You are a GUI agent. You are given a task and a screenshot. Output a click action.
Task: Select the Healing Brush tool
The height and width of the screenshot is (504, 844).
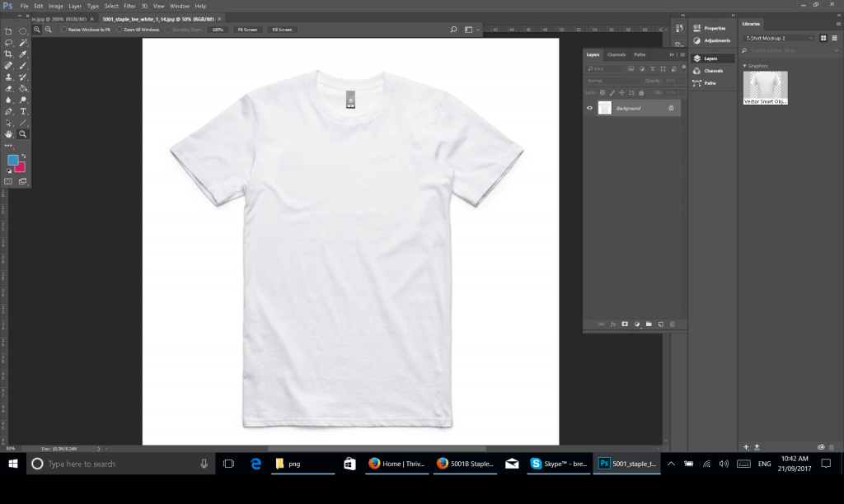(x=8, y=66)
